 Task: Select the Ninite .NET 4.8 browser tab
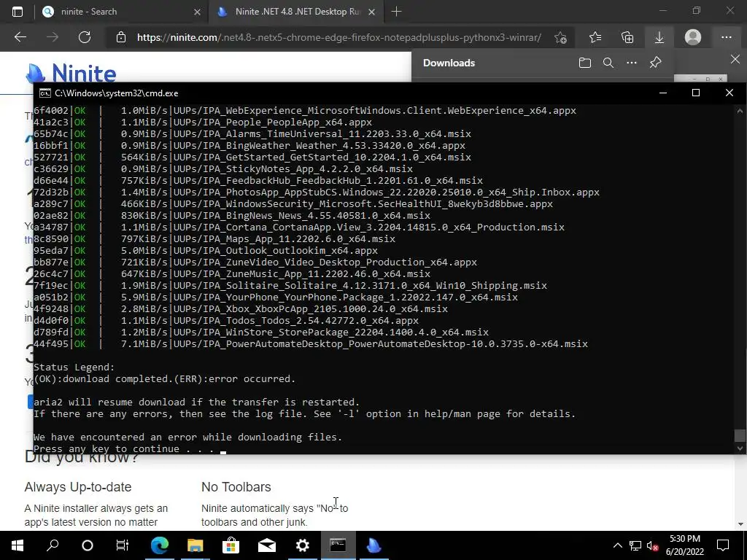(x=295, y=12)
